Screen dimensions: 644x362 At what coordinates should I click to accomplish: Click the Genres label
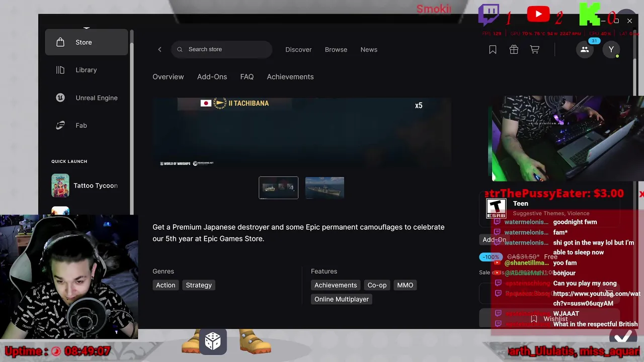[163, 271]
